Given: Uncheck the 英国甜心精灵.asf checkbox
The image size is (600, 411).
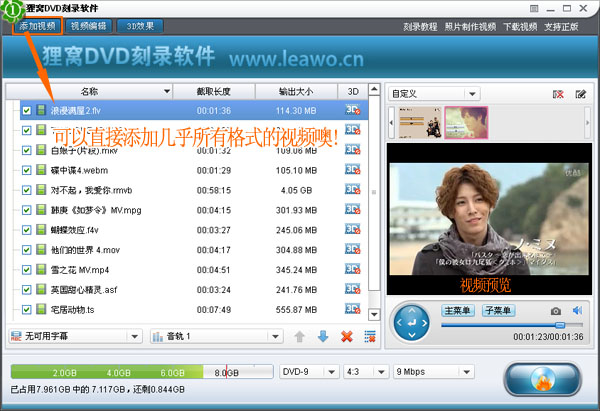Looking at the screenshot, I should [26, 290].
